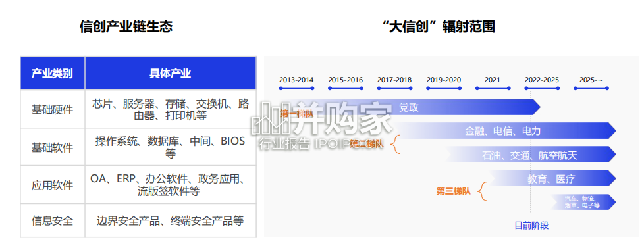Click the 基础软件 table cell
The width and height of the screenshot is (644, 248).
coord(53,147)
